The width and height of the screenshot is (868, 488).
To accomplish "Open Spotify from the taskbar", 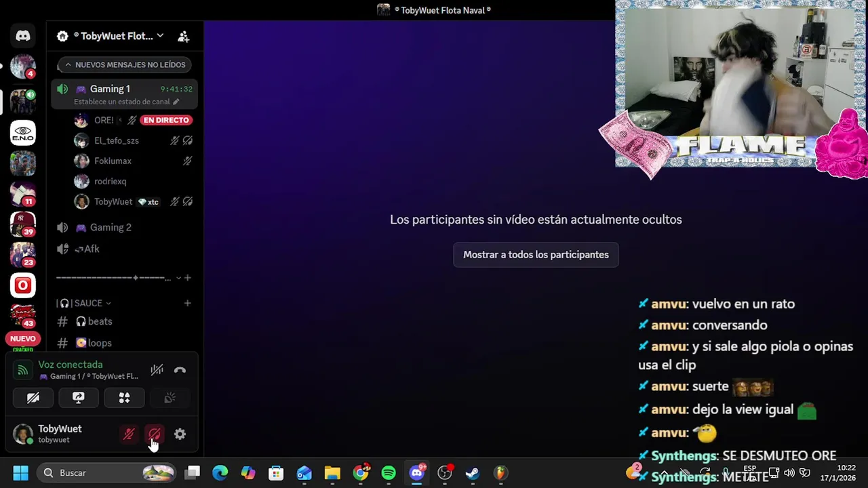I will [389, 473].
